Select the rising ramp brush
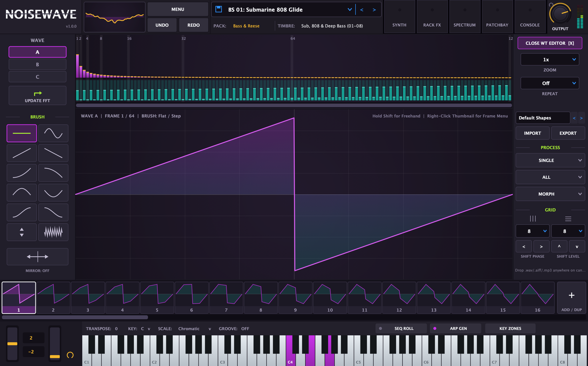Viewport: 588px width, 366px height. (x=22, y=153)
